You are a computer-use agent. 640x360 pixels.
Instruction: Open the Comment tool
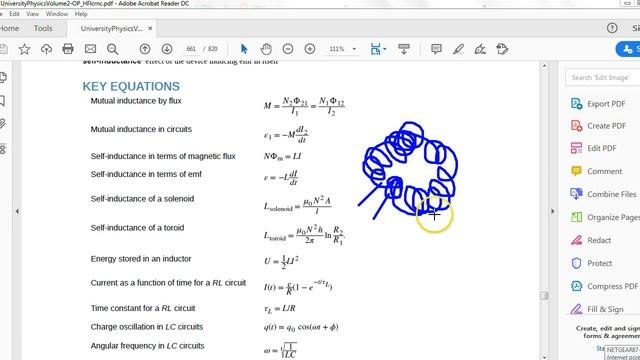(x=596, y=171)
